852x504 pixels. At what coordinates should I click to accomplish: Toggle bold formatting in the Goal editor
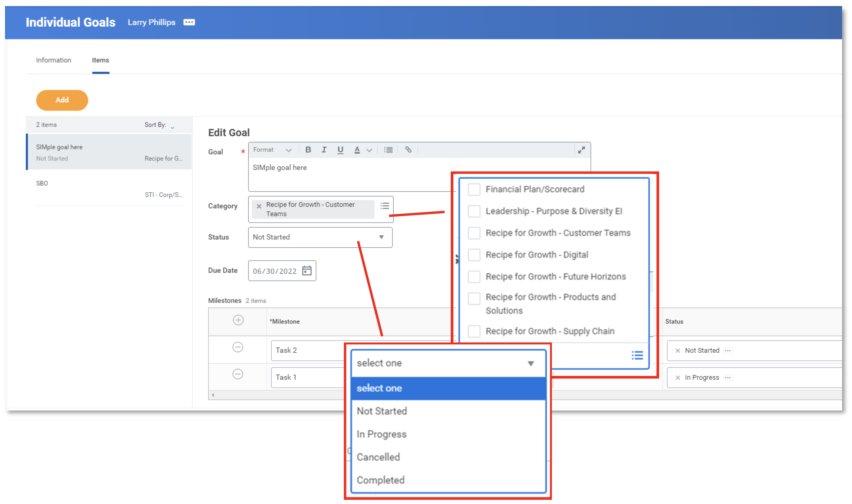point(308,149)
